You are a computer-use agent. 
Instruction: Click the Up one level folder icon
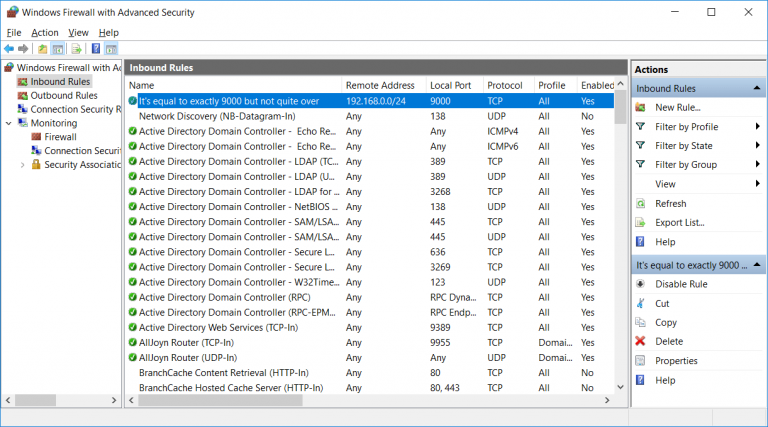coord(43,48)
